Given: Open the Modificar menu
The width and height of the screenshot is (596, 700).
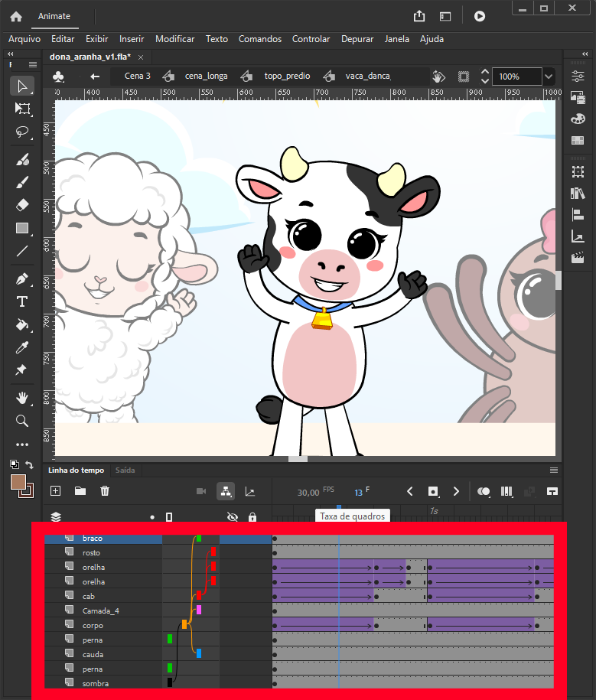Looking at the screenshot, I should [174, 39].
